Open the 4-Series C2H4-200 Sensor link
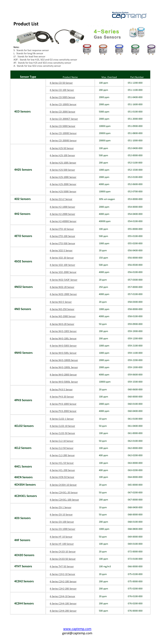This screenshot has height=644, width=162. point(63,611)
